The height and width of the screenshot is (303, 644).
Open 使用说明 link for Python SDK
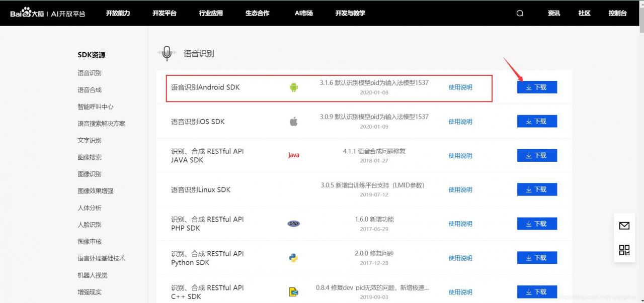point(460,258)
